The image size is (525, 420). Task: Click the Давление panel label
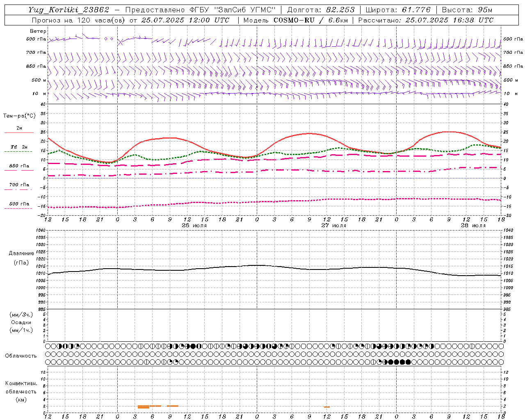pyautogui.click(x=21, y=253)
